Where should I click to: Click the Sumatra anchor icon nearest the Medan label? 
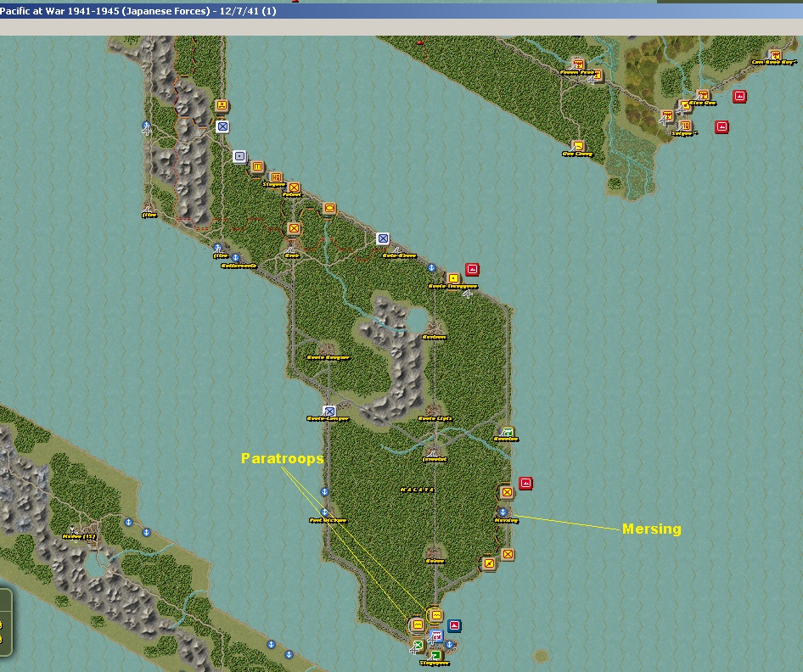point(128,523)
